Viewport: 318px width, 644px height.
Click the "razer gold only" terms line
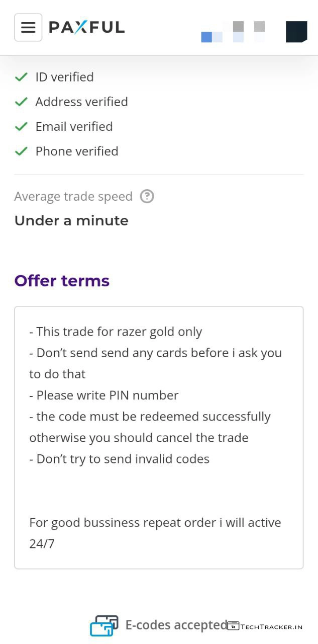click(116, 332)
